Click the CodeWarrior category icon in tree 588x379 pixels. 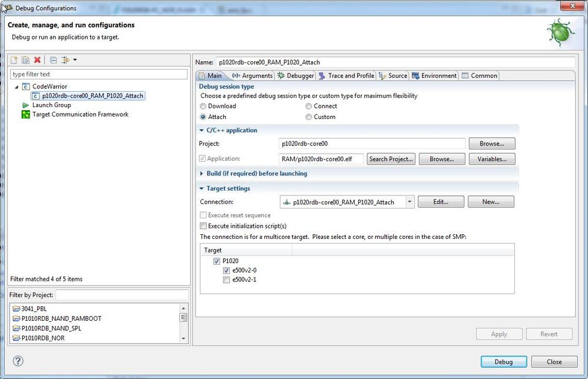(x=25, y=87)
